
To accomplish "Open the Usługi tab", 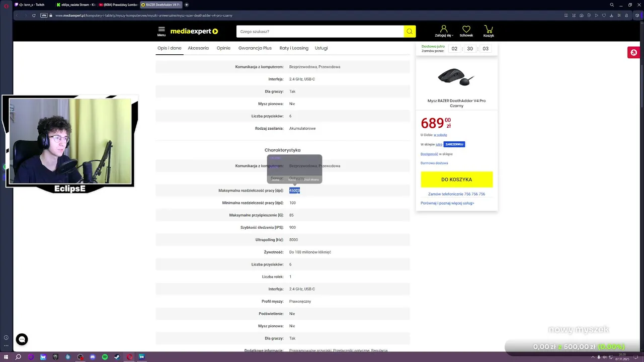I will pyautogui.click(x=321, y=48).
